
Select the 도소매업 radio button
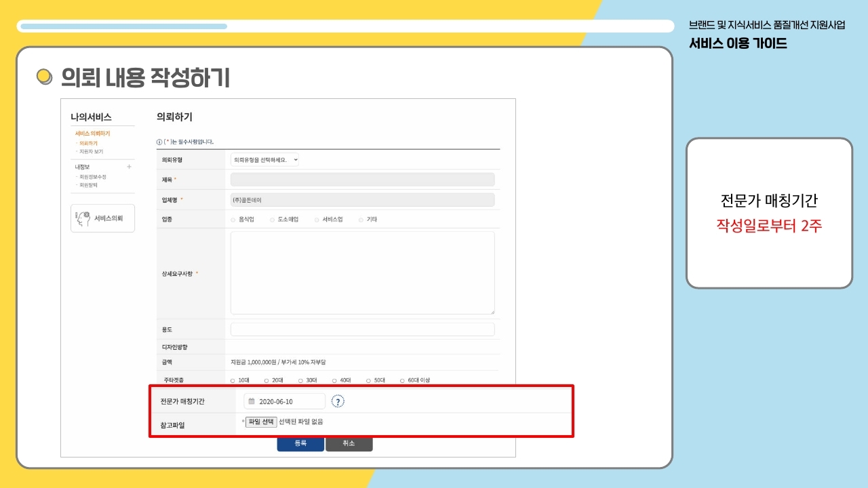point(272,220)
